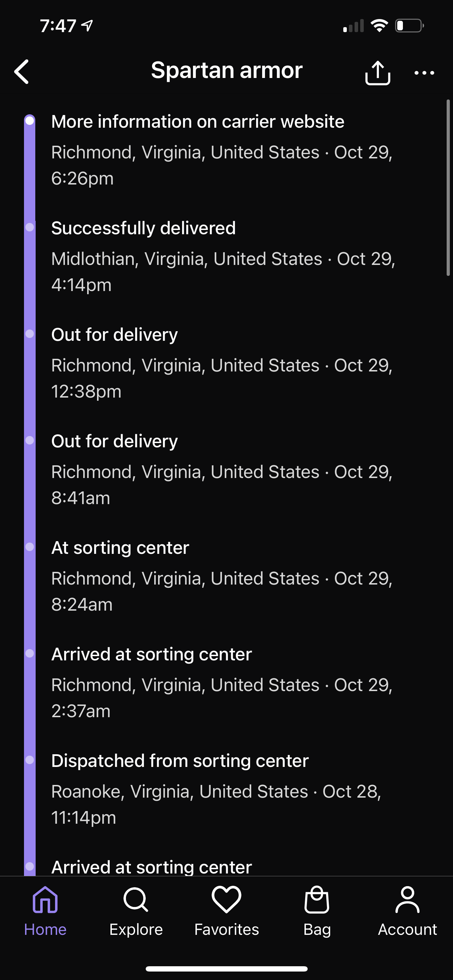Image resolution: width=453 pixels, height=980 pixels.
Task: Tap the back arrow icon
Action: [22, 72]
